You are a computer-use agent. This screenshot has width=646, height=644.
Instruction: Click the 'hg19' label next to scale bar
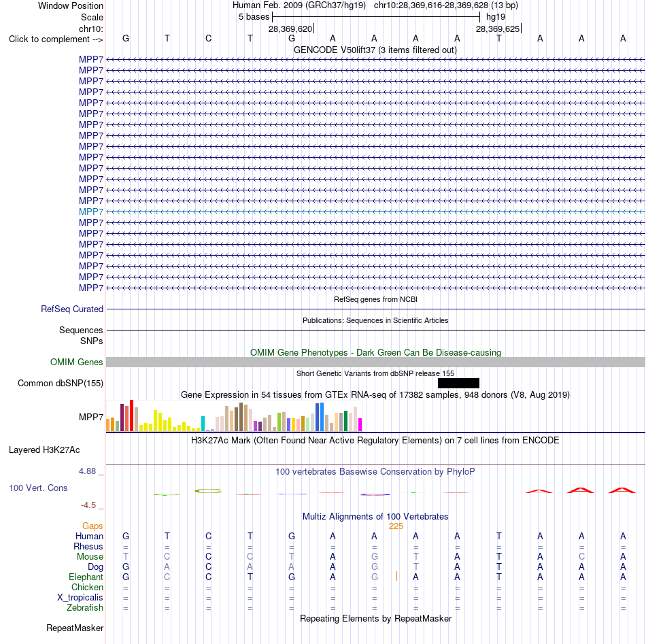point(496,17)
